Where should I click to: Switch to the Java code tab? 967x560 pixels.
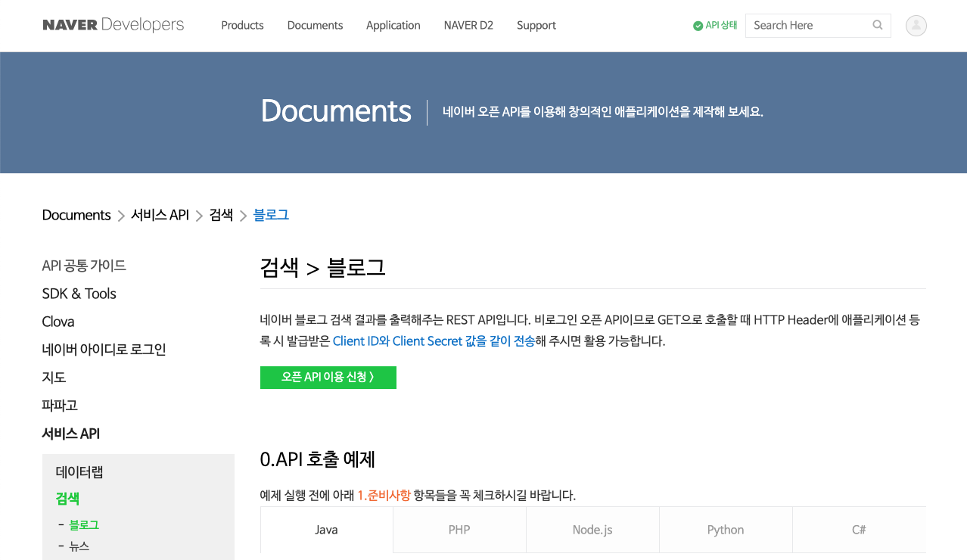327,530
